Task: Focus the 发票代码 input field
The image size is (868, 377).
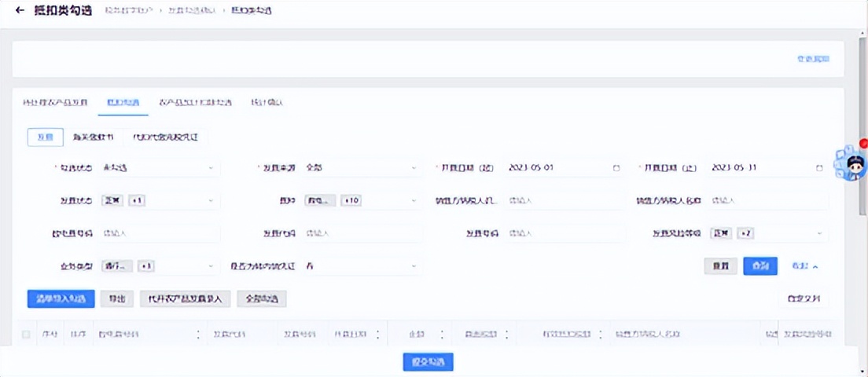Action: pyautogui.click(x=362, y=234)
